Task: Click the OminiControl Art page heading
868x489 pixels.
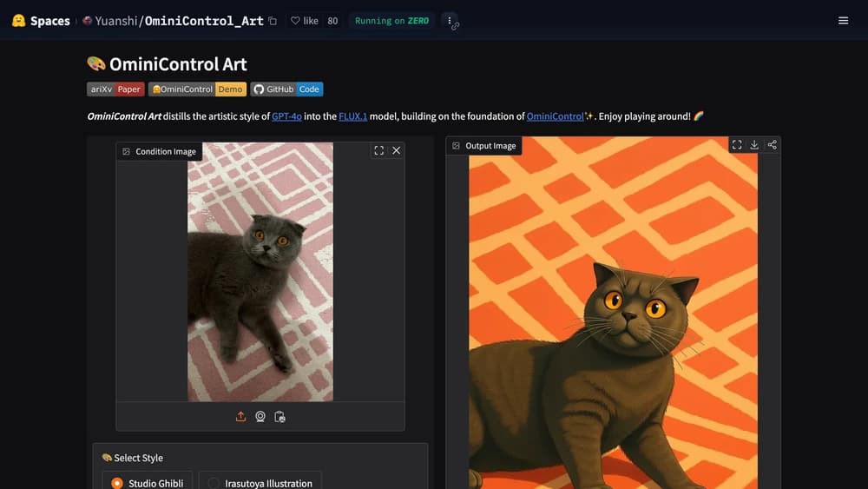Action: click(168, 64)
